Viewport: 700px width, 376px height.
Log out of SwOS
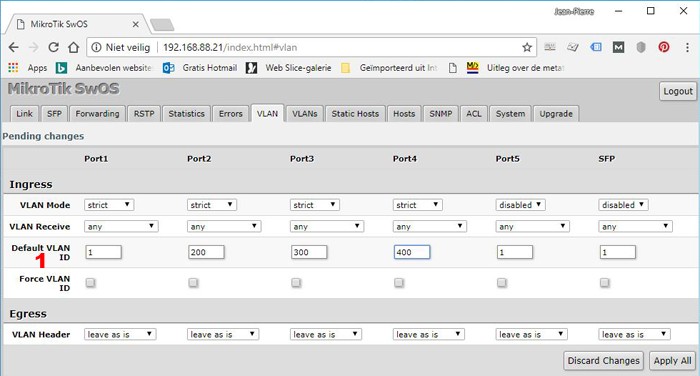click(x=678, y=91)
